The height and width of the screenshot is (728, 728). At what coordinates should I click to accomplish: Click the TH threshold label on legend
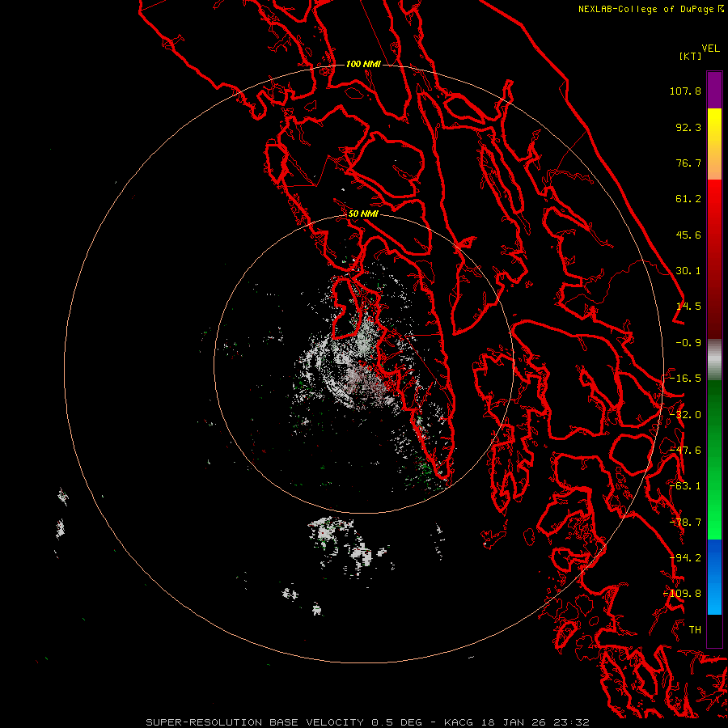coord(695,630)
